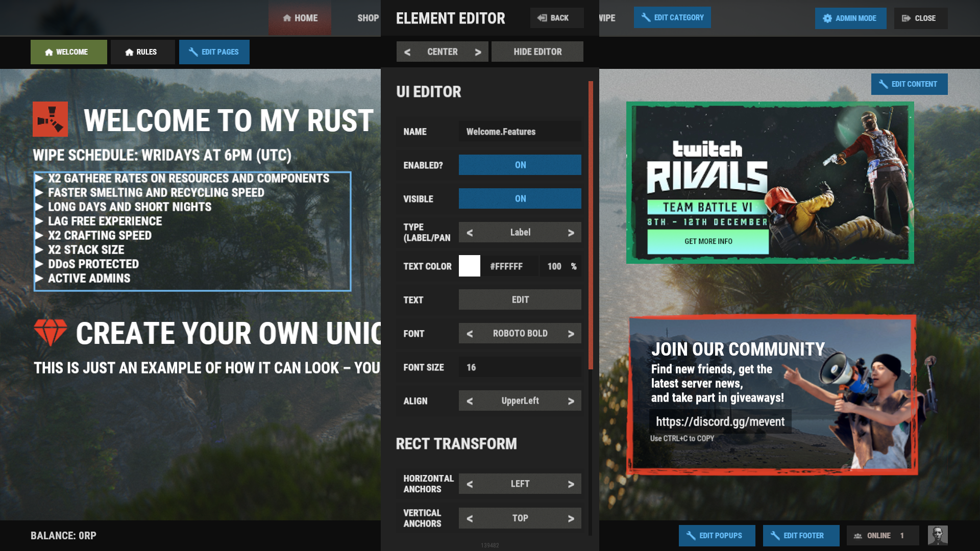This screenshot has height=551, width=980.
Task: Open the white text color swatch
Action: pos(469,266)
